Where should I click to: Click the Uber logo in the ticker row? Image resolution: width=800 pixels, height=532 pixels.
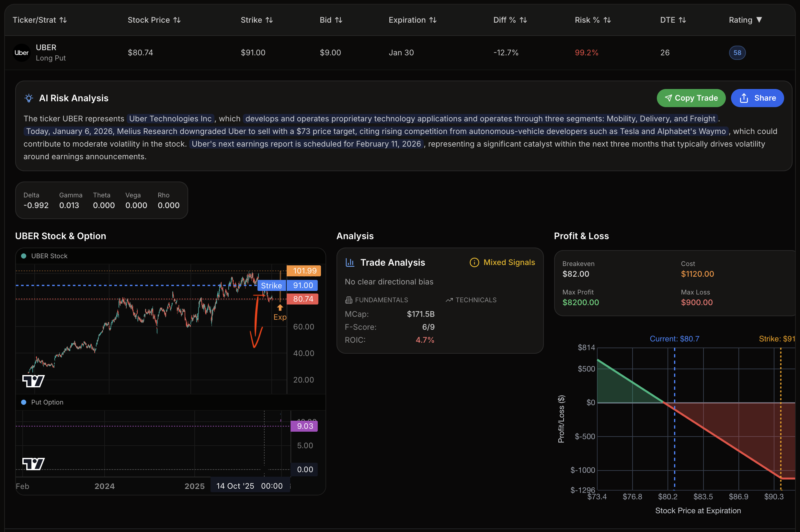click(x=21, y=53)
